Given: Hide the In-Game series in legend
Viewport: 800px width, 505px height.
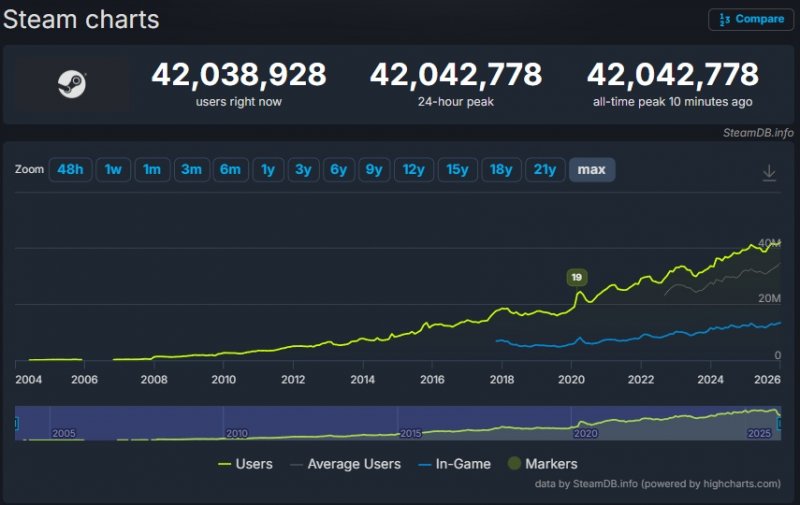Looking at the screenshot, I should pyautogui.click(x=455, y=464).
